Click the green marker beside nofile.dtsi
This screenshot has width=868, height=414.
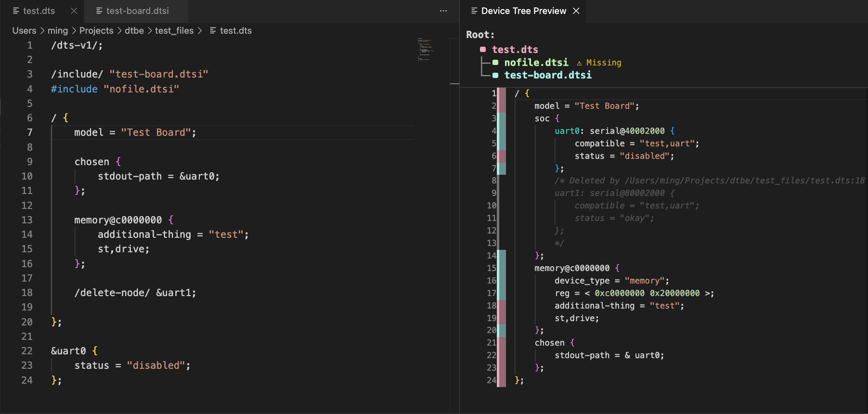(495, 63)
